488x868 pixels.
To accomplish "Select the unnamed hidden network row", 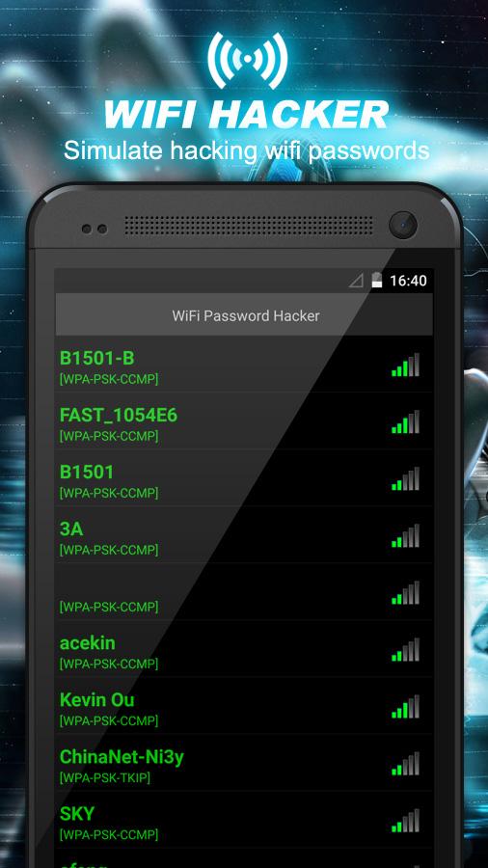I will point(243,592).
